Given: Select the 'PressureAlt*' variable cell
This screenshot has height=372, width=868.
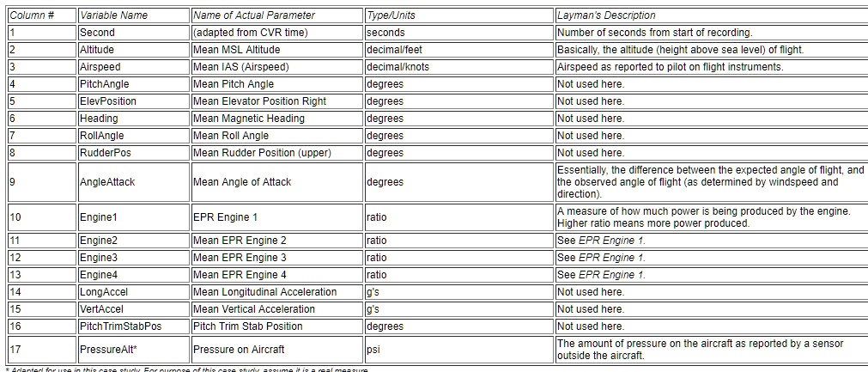Looking at the screenshot, I should [x=134, y=350].
